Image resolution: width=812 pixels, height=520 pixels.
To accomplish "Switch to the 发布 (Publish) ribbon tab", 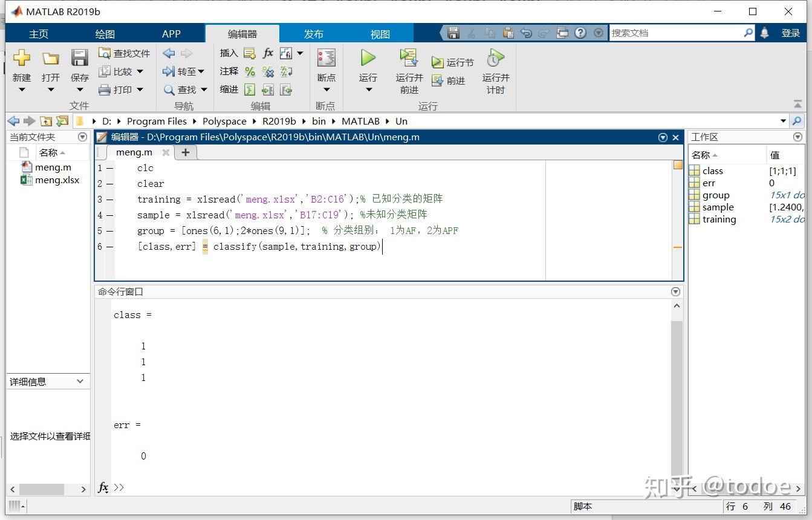I will pos(313,33).
